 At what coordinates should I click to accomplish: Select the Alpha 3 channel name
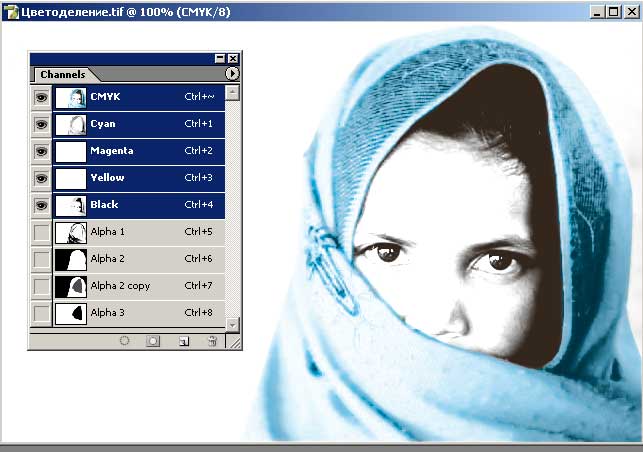107,313
